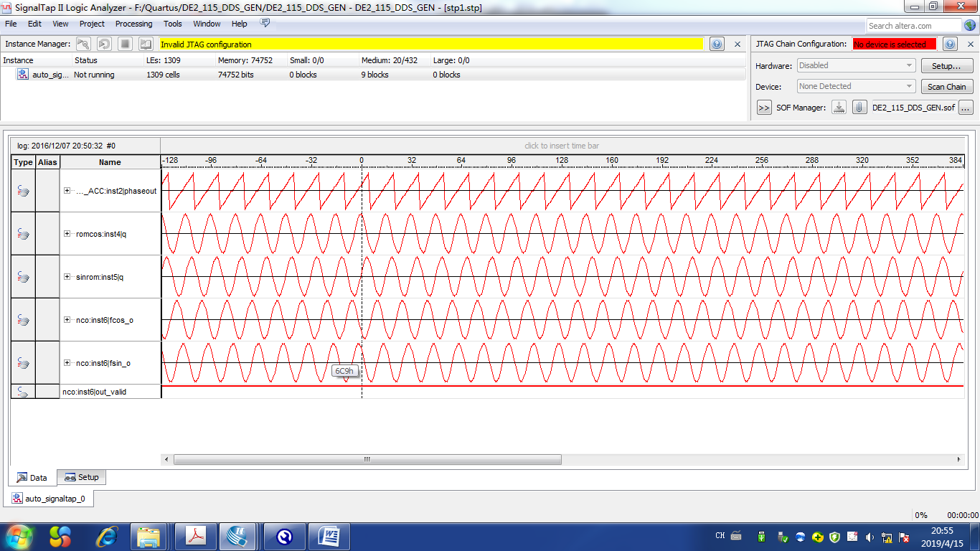Click the Scan Chain button
Screen dimensions: 980x551
click(946, 86)
